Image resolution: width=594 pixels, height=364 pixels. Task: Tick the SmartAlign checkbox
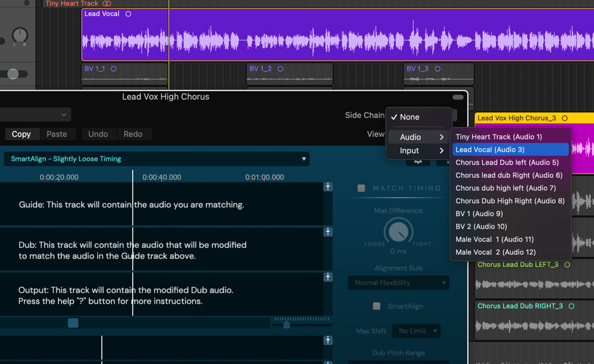click(377, 306)
